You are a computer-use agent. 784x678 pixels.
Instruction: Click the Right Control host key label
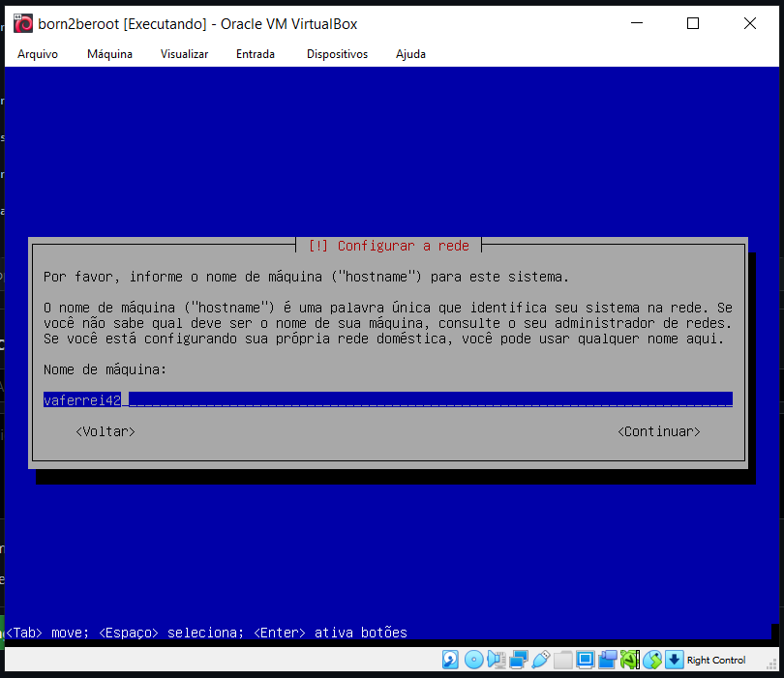coord(716,660)
